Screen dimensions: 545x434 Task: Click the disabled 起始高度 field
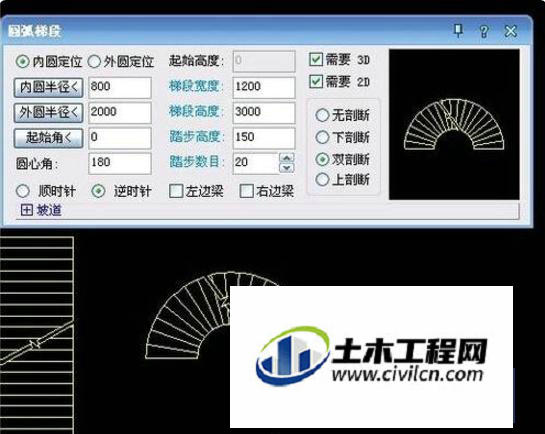[x=264, y=61]
